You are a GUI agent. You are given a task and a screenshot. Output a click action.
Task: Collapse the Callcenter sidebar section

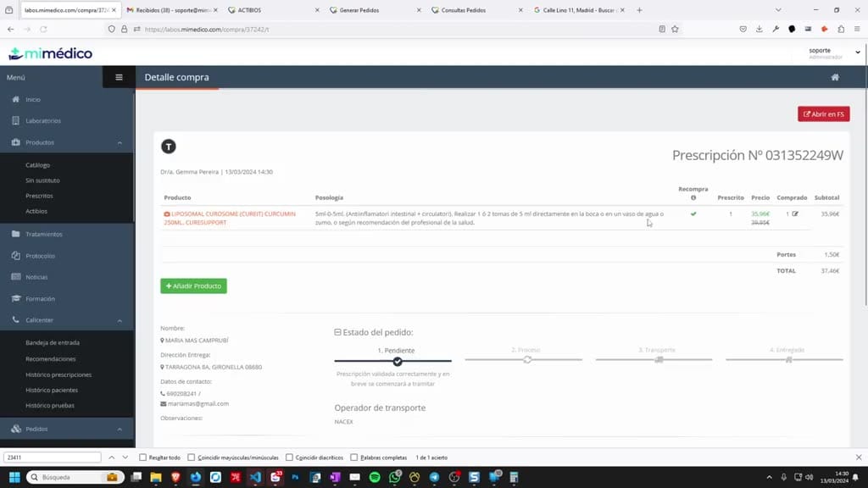point(120,320)
